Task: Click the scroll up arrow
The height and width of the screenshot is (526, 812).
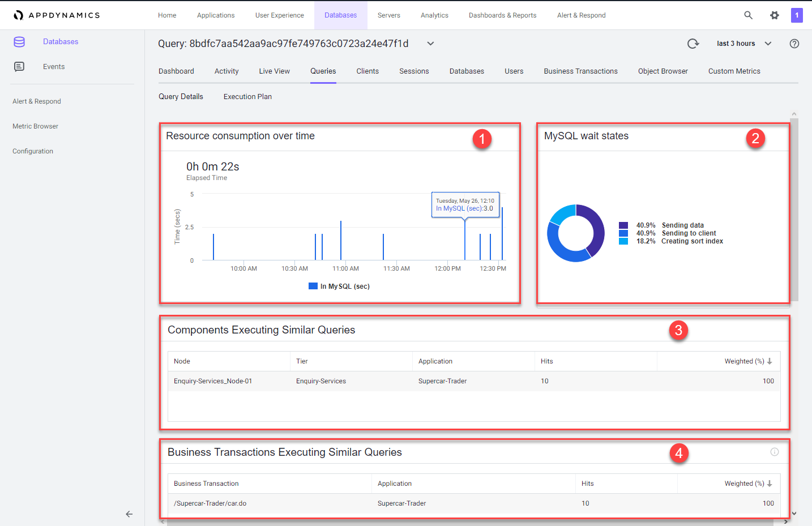Action: (794, 114)
